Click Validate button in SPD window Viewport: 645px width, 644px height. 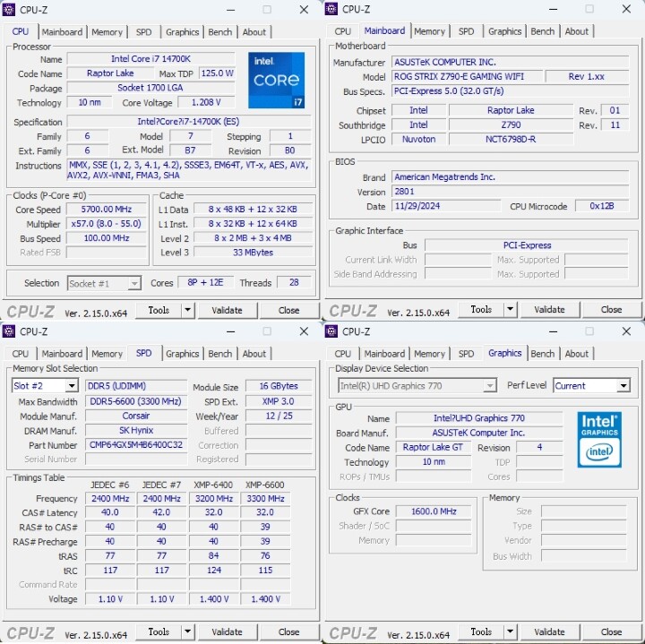(227, 631)
